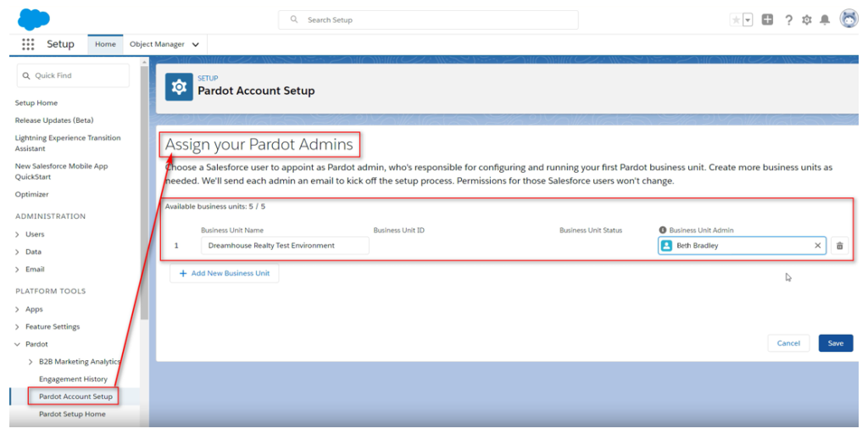
Task: Open Pardot Setup Home
Action: (x=72, y=414)
